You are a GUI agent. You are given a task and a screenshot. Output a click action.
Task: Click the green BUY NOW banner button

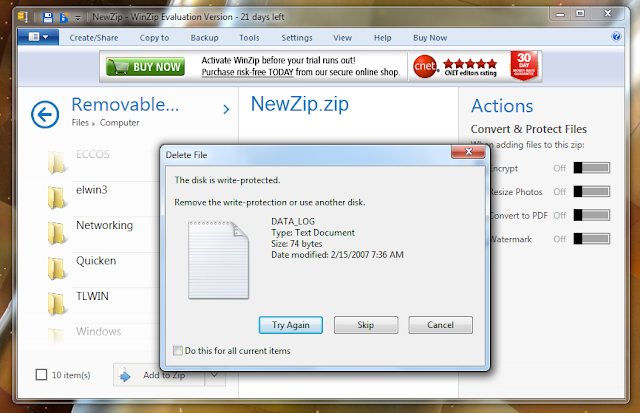click(x=145, y=67)
